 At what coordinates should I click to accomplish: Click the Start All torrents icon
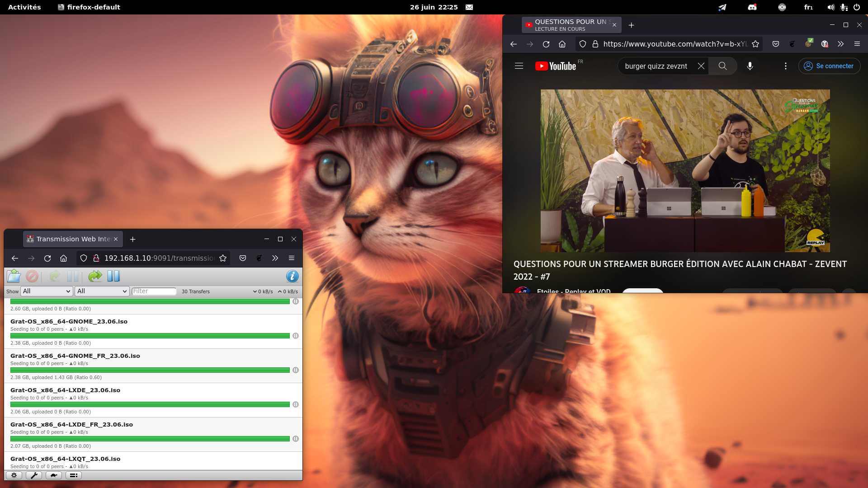tap(95, 276)
